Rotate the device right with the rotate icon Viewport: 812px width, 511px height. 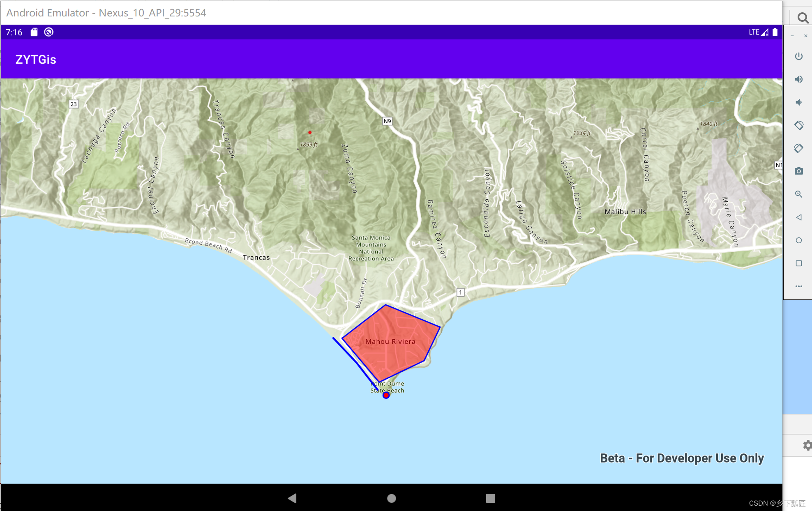799,148
